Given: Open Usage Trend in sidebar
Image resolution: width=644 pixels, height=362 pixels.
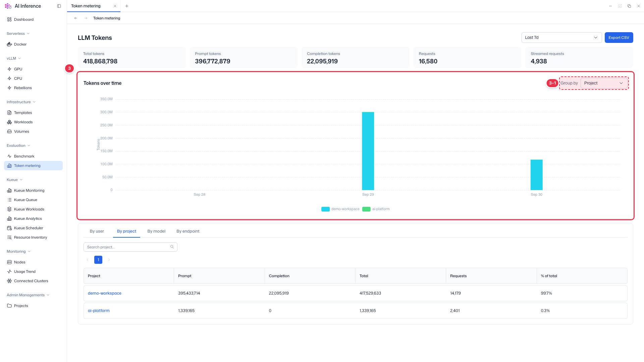Looking at the screenshot, I should point(25,271).
